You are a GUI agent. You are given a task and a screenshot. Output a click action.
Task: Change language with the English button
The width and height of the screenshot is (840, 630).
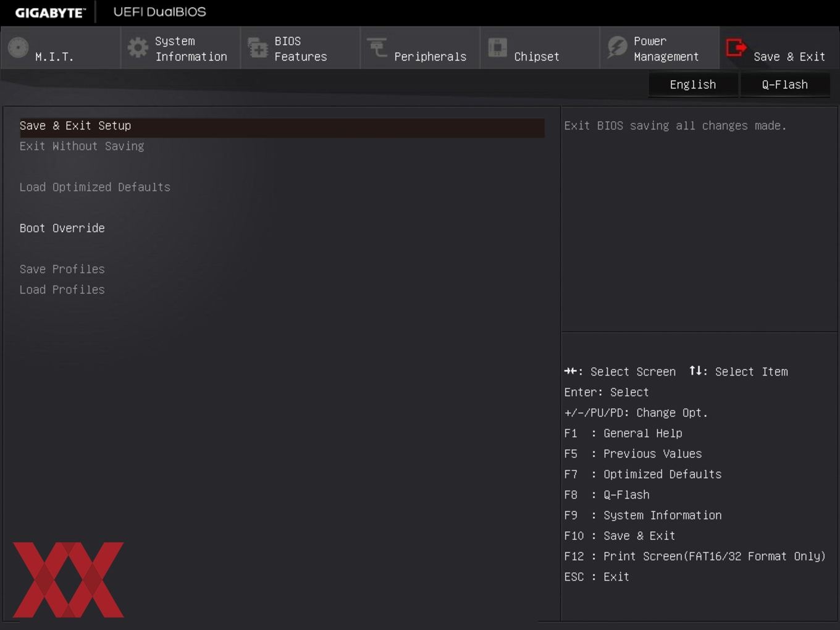[693, 85]
